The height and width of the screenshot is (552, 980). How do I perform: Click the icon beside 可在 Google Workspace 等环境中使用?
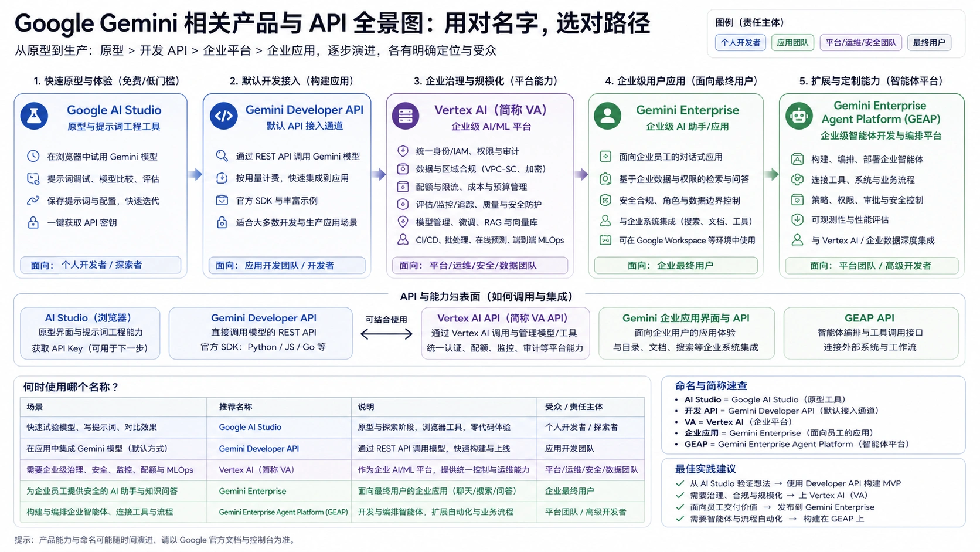pyautogui.click(x=605, y=240)
